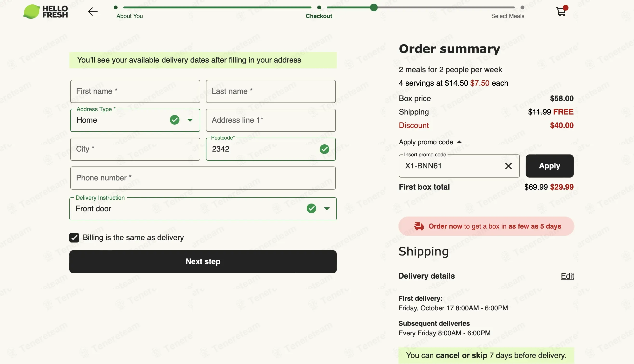Open the Address Type dropdown
The width and height of the screenshot is (634, 364).
190,120
